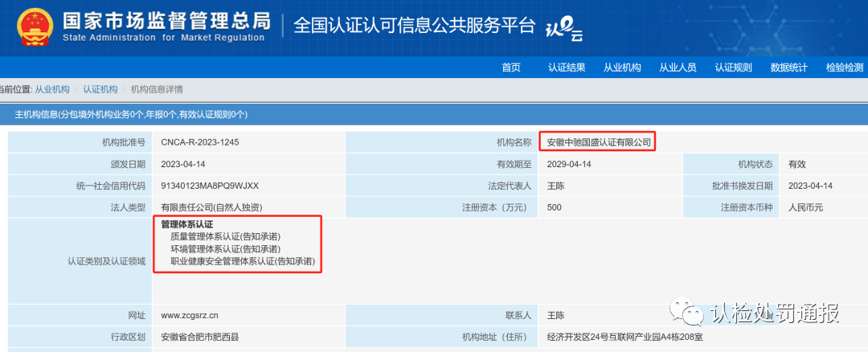Image resolution: width=868 pixels, height=352 pixels.
Task: Click the 国家市场监督管理总局 title
Action: 166,21
